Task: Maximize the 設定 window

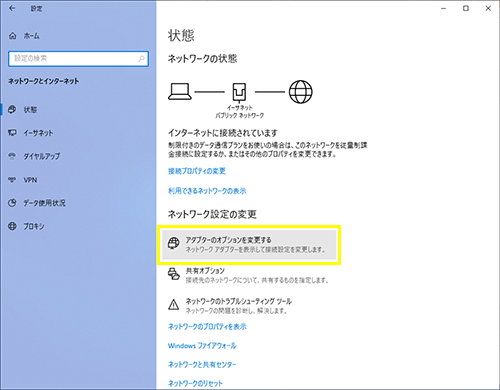Action: 466,9
